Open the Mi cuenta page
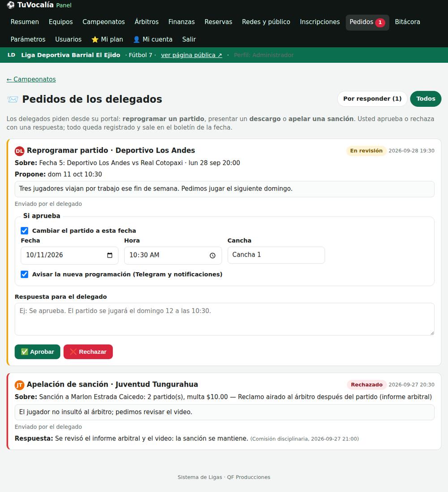 (x=153, y=39)
